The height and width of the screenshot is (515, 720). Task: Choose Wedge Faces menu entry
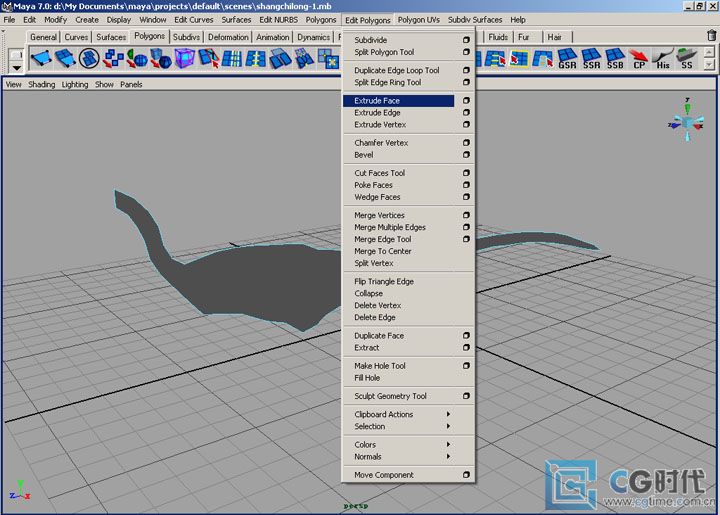tap(377, 197)
